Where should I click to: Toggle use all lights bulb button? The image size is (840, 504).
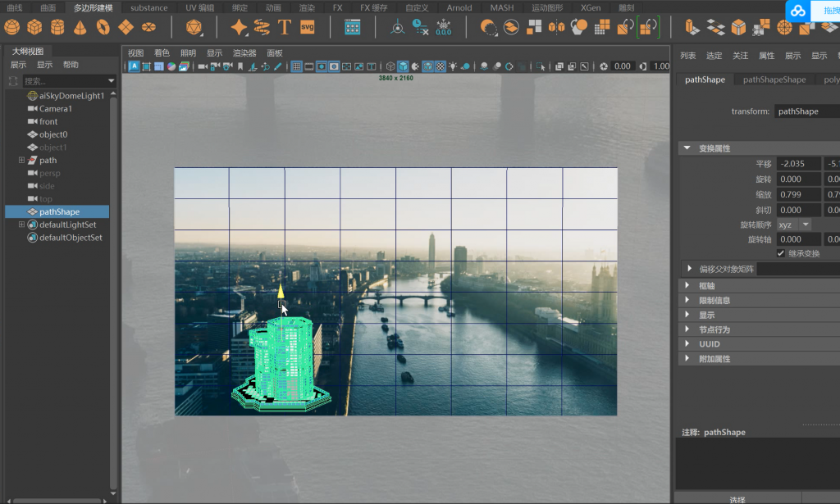453,66
